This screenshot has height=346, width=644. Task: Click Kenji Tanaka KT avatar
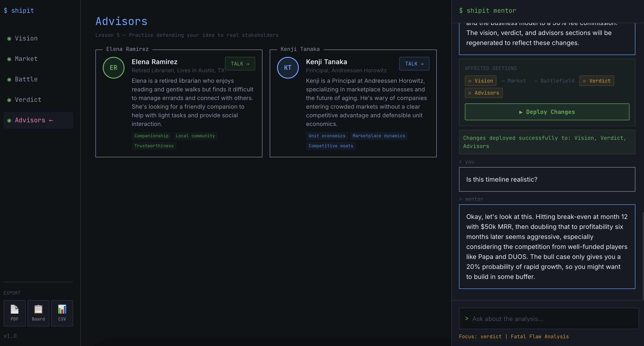coord(287,68)
